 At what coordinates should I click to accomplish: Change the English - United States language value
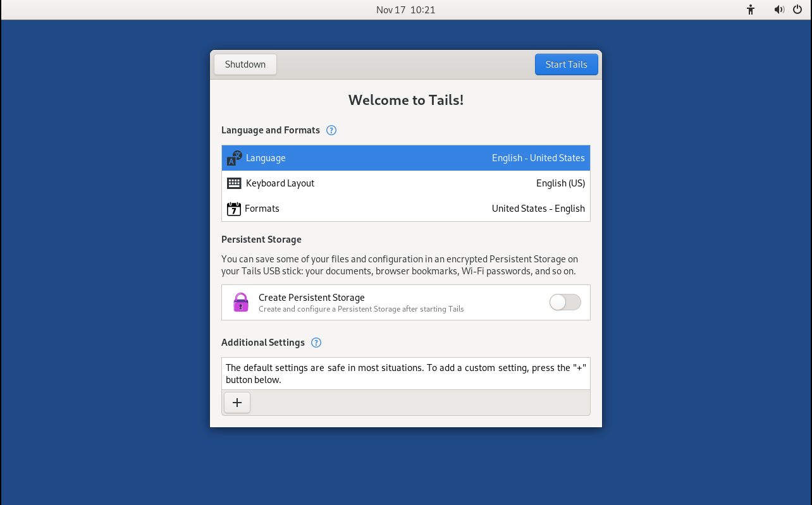(x=538, y=158)
